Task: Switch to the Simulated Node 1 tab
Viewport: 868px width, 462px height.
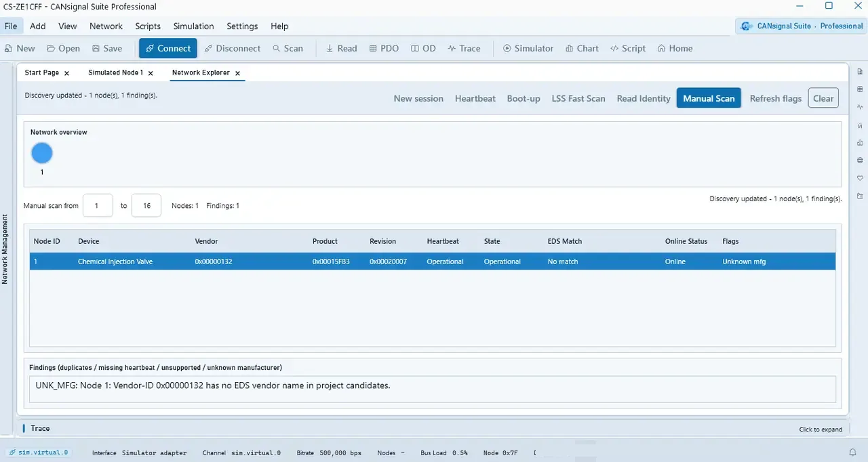Action: coord(115,72)
